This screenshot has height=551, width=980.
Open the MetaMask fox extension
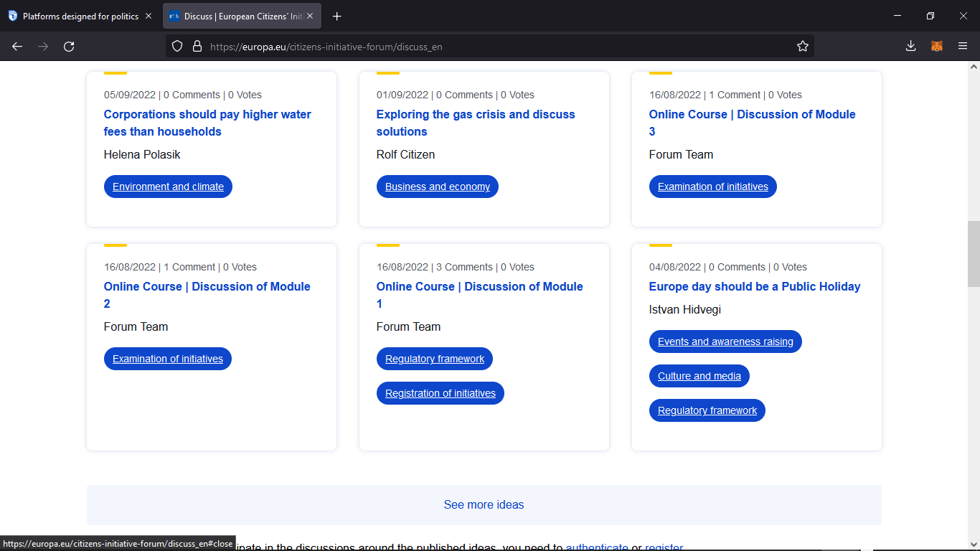(x=937, y=46)
